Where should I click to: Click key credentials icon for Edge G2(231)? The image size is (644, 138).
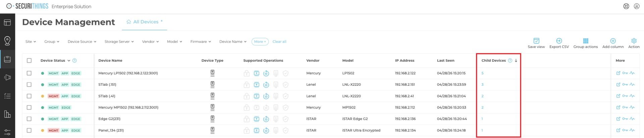tap(625, 119)
